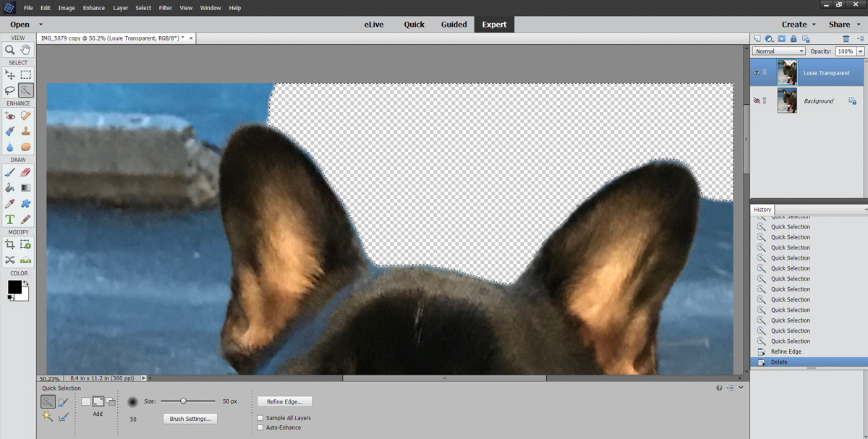This screenshot has width=868, height=439.
Task: Select the Color Picker eyedropper tool
Action: tap(10, 204)
